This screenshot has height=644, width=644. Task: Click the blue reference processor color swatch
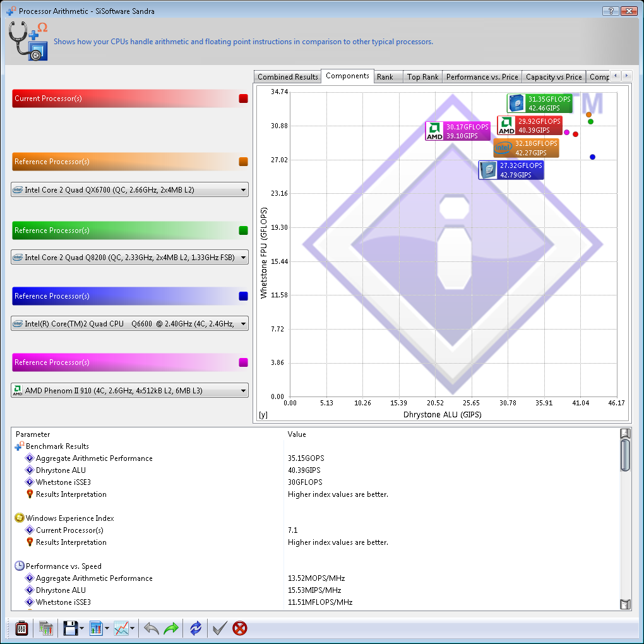click(x=243, y=296)
